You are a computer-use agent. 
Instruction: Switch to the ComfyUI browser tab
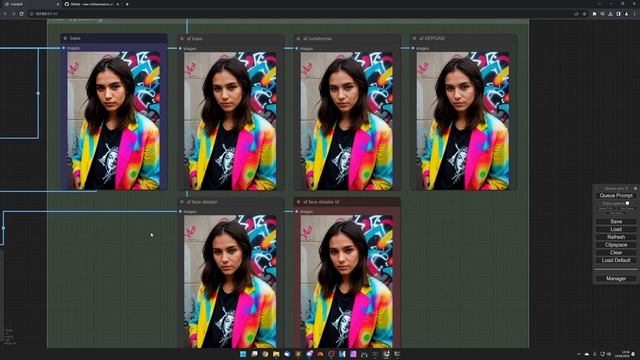pyautogui.click(x=31, y=4)
